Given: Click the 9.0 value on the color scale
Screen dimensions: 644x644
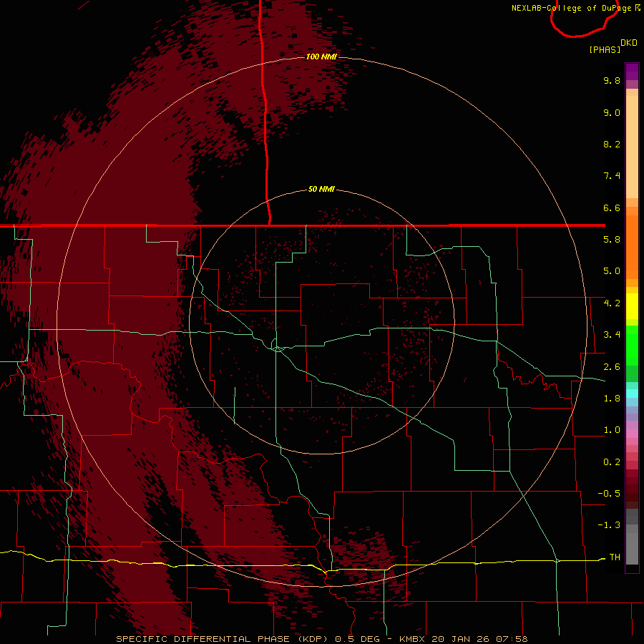Looking at the screenshot, I should pos(612,112).
